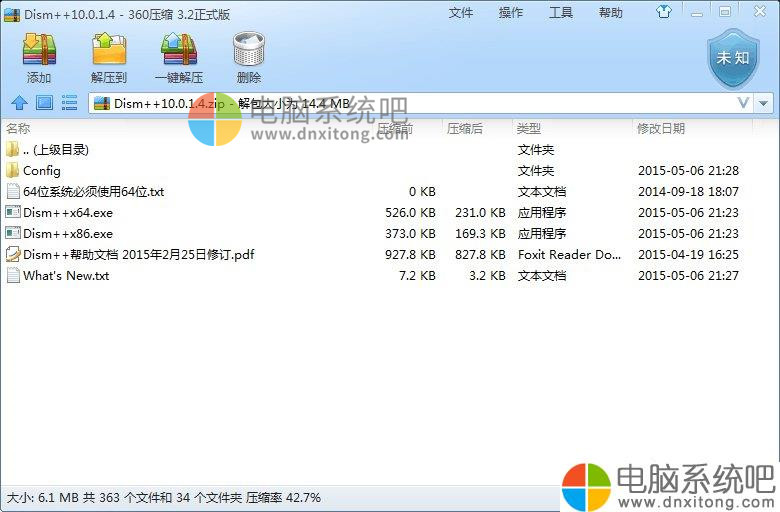The width and height of the screenshot is (780, 512).
Task: Sort by 修改日期 (Modified date) column header
Action: click(661, 129)
